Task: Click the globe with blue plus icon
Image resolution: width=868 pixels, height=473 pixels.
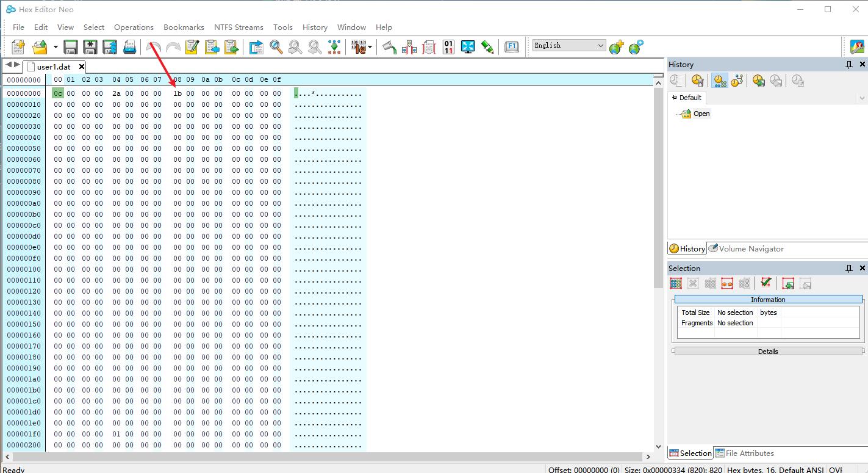Action: coord(636,47)
